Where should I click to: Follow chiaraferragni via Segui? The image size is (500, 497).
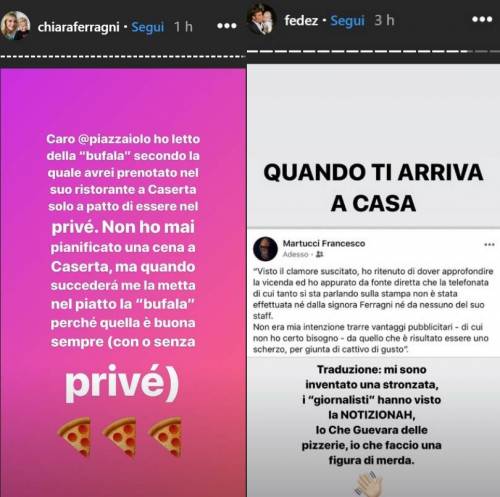(x=148, y=27)
